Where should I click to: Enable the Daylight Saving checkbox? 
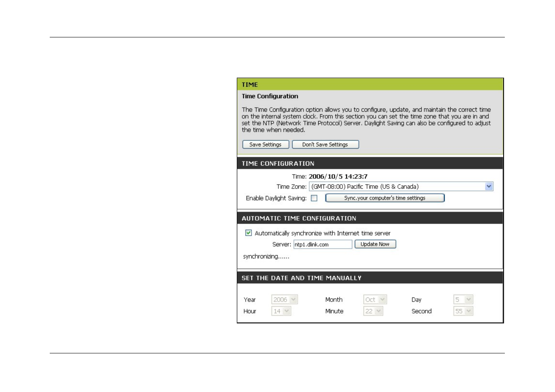pyautogui.click(x=314, y=198)
